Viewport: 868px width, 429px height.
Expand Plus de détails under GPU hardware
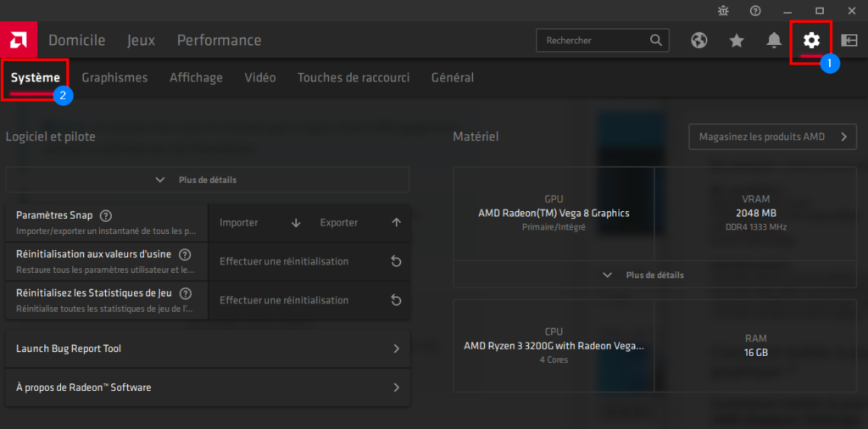click(x=655, y=275)
